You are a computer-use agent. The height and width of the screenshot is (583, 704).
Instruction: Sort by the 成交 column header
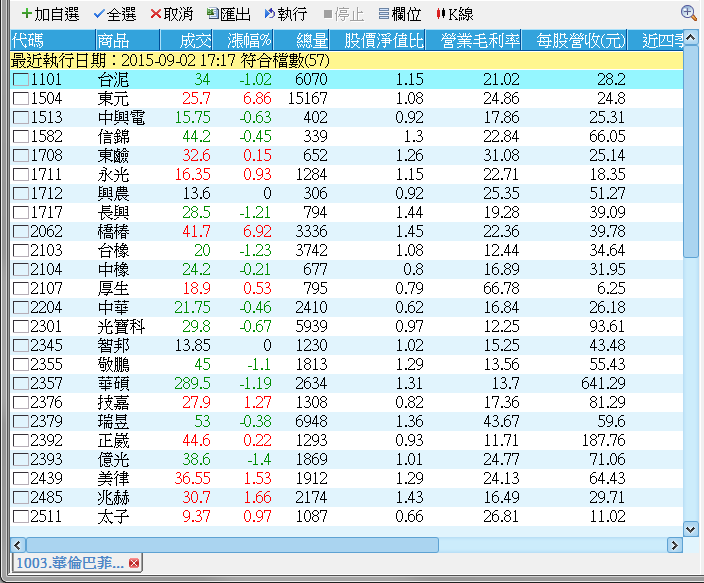tap(186, 40)
